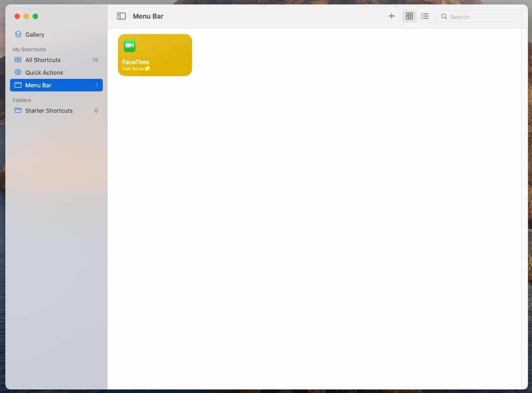Select All Shortcuts in the sidebar
532x393 pixels.
(x=43, y=60)
